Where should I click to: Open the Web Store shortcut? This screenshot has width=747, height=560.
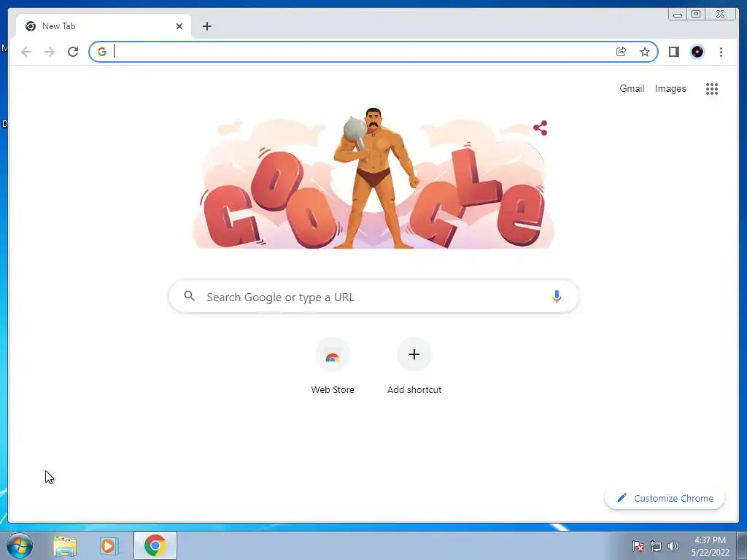tap(333, 366)
